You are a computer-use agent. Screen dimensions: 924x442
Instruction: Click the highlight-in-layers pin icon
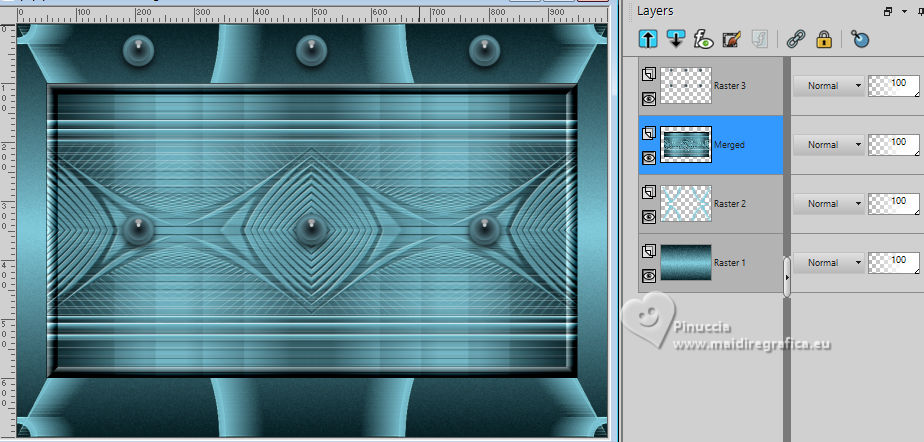(860, 39)
